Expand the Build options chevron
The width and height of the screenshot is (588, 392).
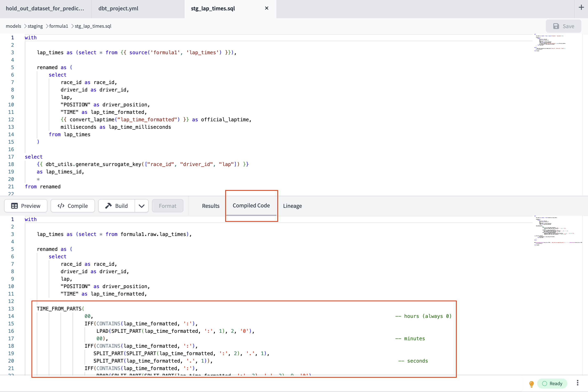(x=142, y=206)
